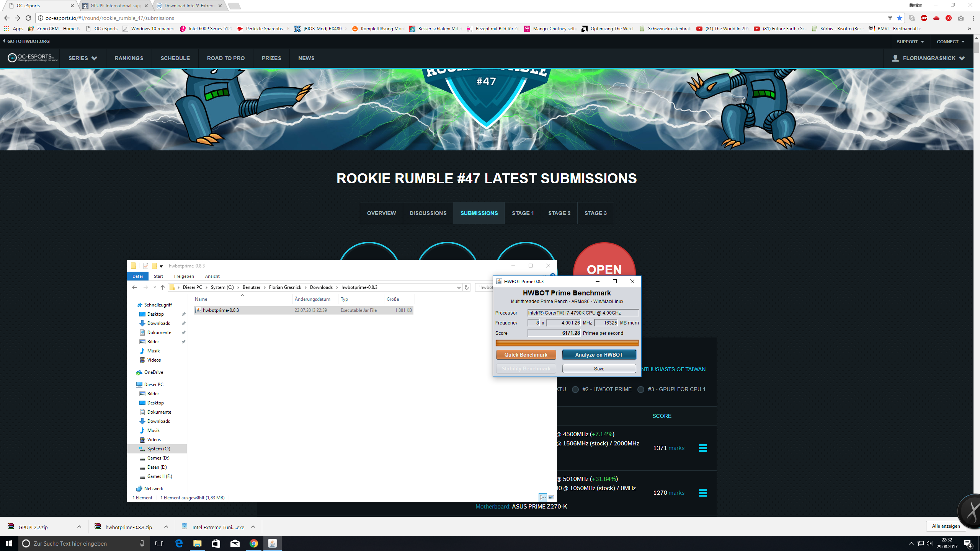Click the Windows Start button
Screen dimensions: 980x551
coord(9,543)
